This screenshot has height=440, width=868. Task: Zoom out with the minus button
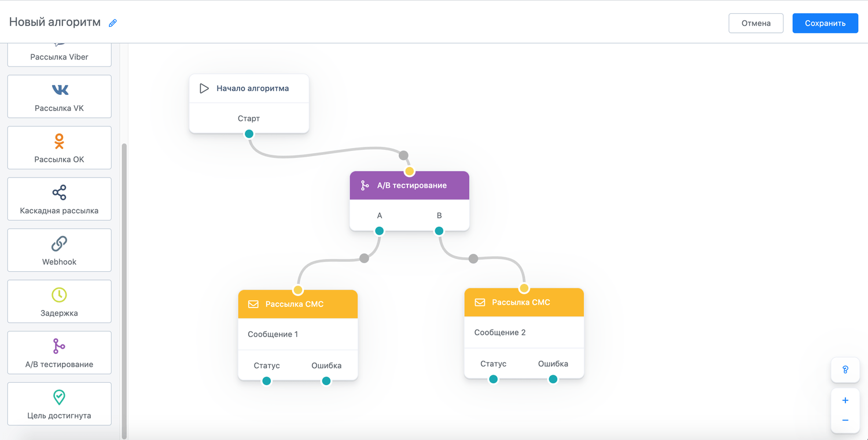(845, 420)
